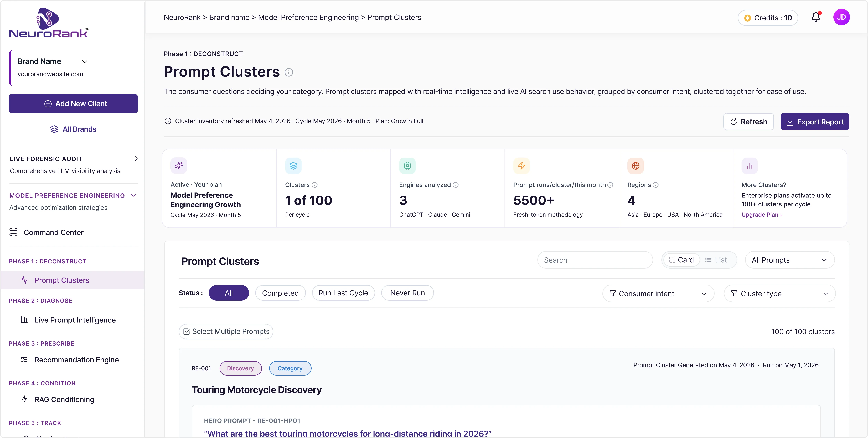Click Add New Client button
Image resolution: width=868 pixels, height=438 pixels.
point(73,103)
